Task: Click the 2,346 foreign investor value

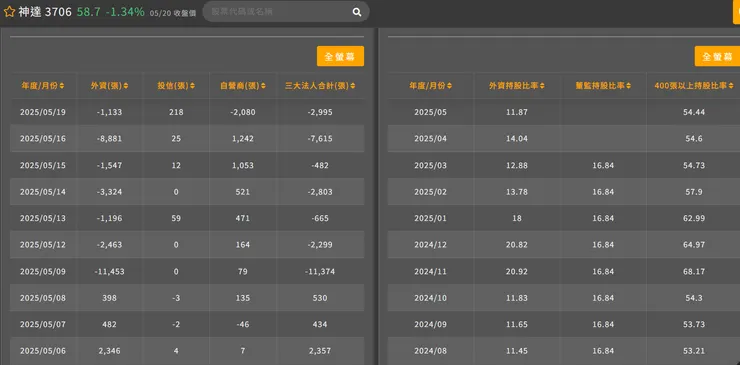Action: click(109, 351)
